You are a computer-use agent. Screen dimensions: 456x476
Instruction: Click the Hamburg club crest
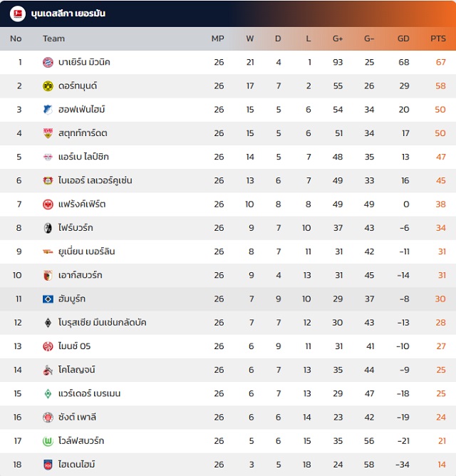tap(48, 299)
